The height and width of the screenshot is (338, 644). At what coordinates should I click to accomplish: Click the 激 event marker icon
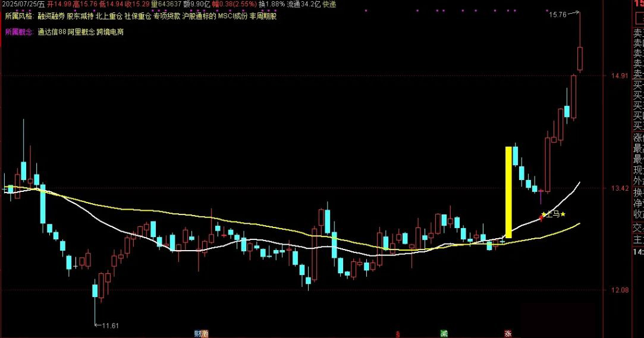coord(205,334)
